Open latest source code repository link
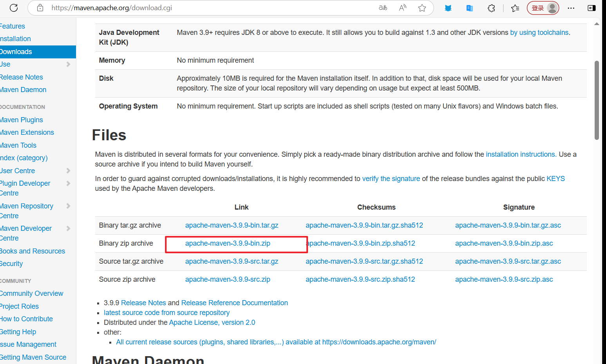This screenshot has height=364, width=606. (166, 313)
